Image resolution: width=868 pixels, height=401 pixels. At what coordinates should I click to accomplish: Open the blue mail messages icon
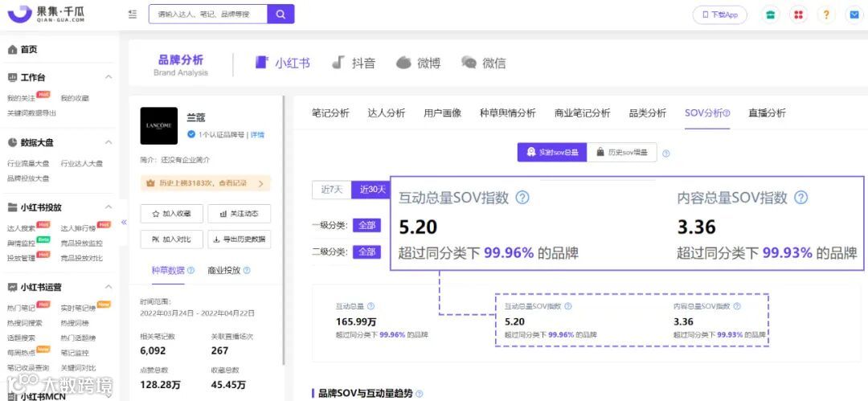coord(854,15)
